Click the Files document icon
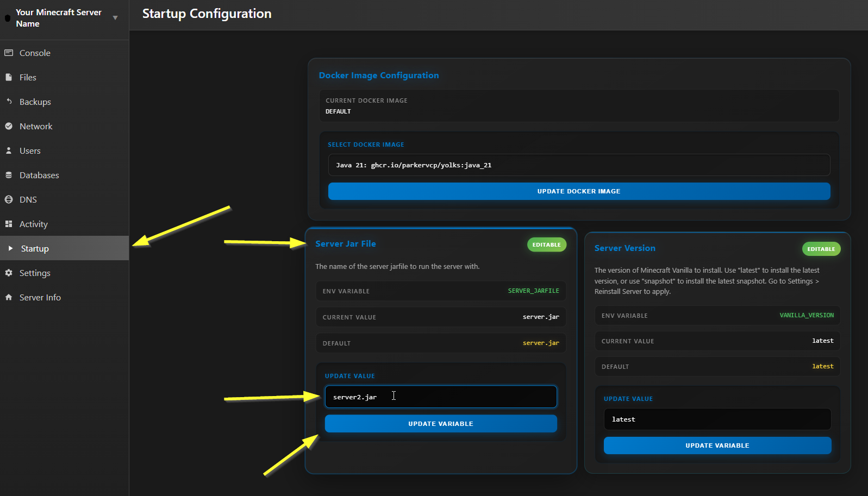This screenshot has width=868, height=496. pyautogui.click(x=9, y=77)
